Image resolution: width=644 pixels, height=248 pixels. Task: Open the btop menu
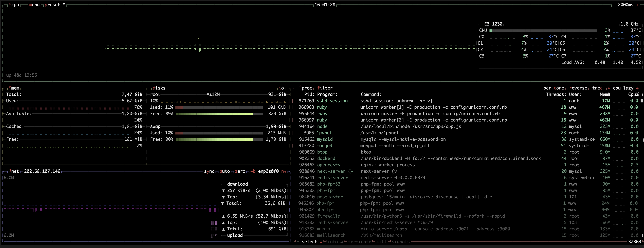34,5
